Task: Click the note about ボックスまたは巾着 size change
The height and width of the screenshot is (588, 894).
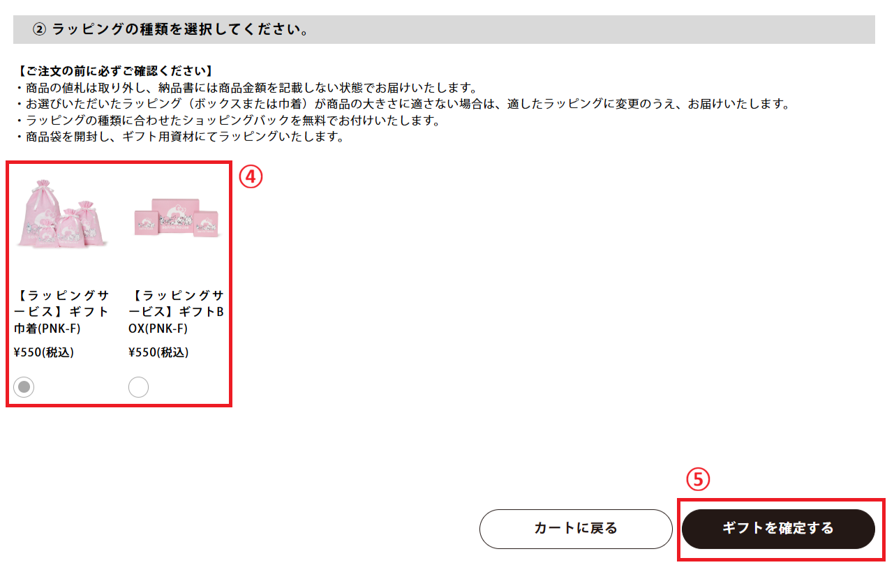Action: coord(401,105)
